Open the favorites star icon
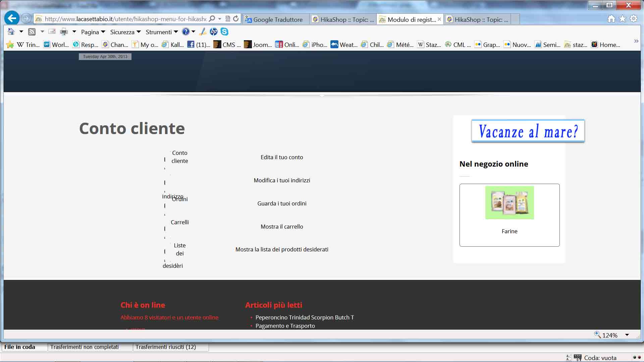 623,19
